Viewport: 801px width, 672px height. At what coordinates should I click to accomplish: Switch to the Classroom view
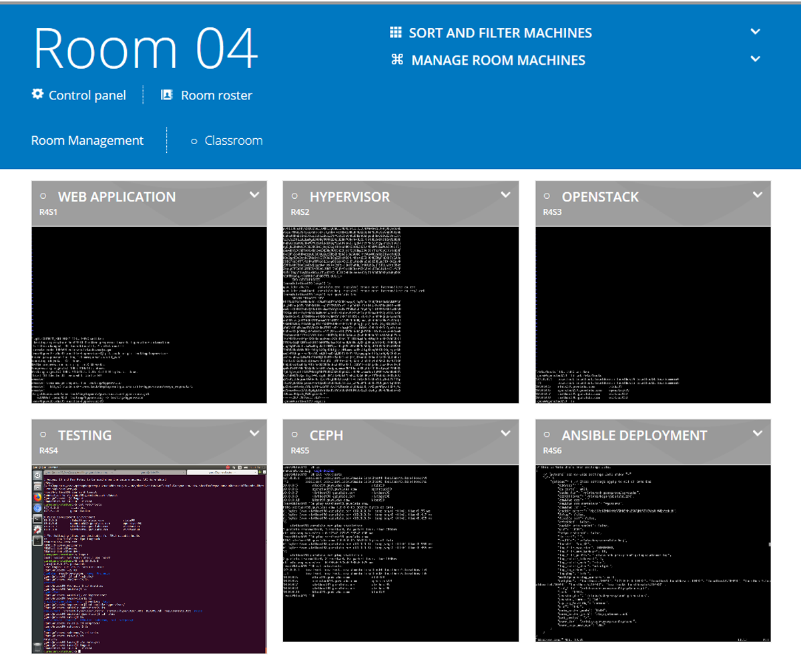[x=234, y=140]
